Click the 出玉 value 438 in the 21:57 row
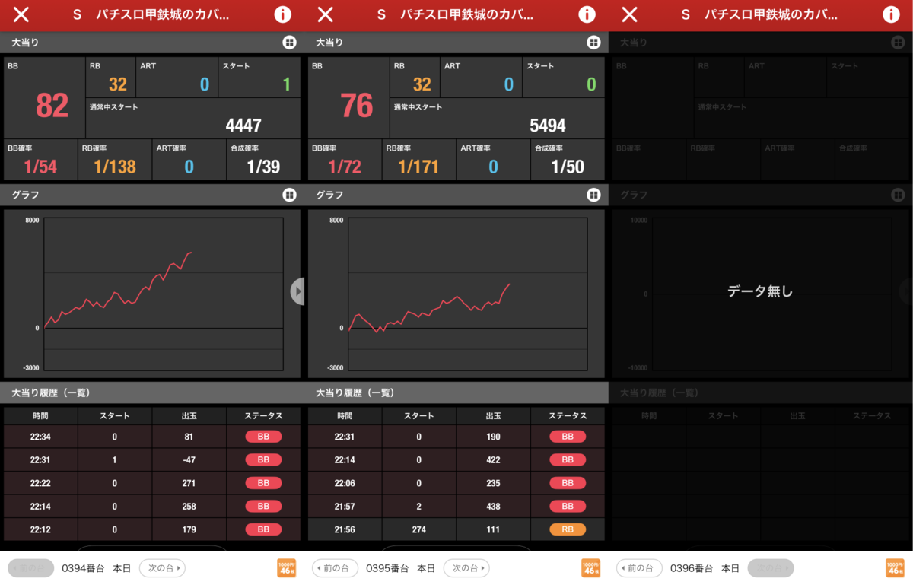Image resolution: width=913 pixels, height=588 pixels. coord(493,507)
